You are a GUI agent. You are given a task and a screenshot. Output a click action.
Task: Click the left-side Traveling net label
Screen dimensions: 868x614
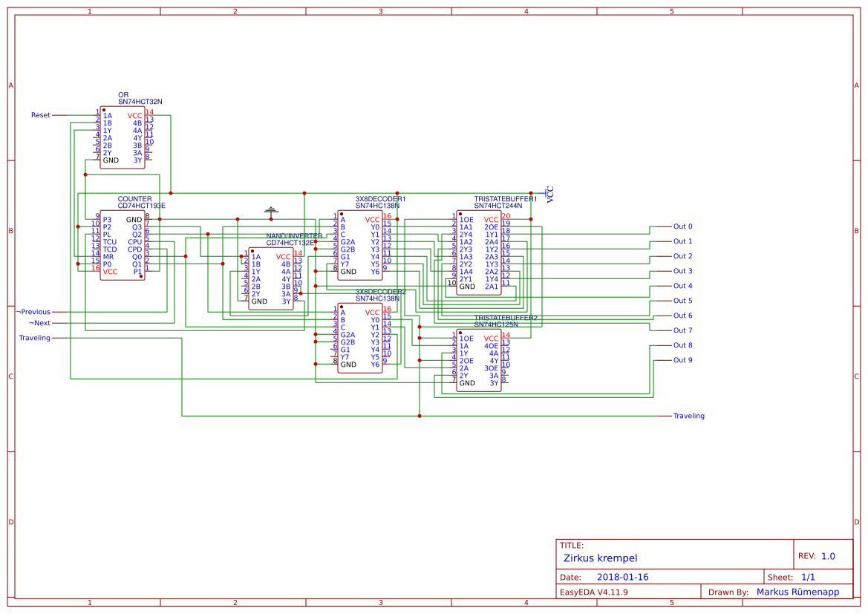click(33, 338)
